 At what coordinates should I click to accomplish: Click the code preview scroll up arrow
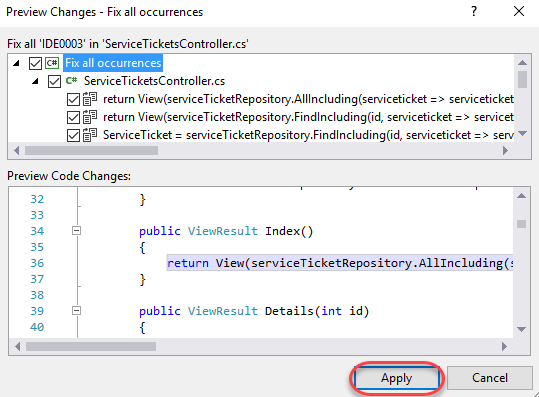(x=521, y=196)
